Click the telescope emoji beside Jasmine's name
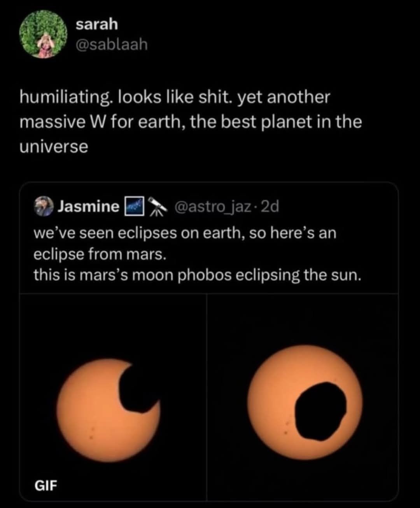The width and height of the screenshot is (420, 508). 157,207
